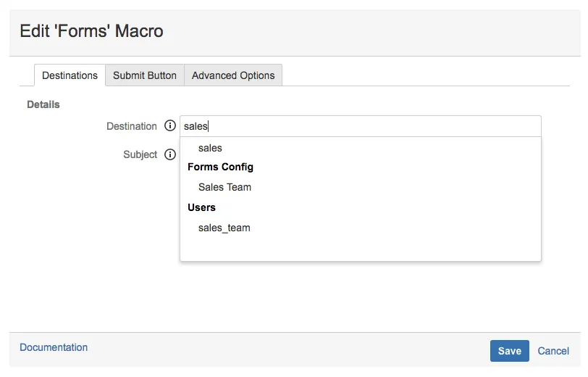
Task: Cancel editing the macro
Action: click(553, 351)
